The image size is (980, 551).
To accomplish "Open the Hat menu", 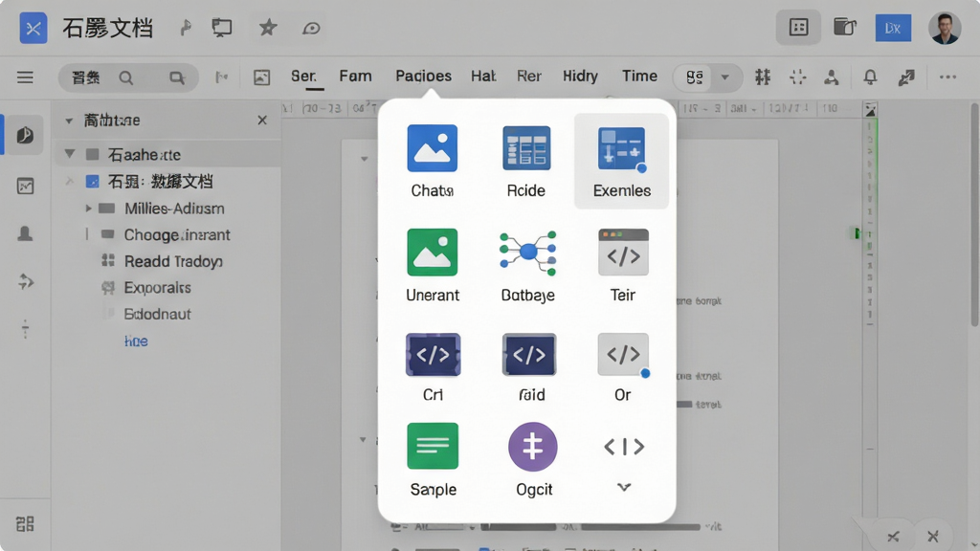I will pos(483,77).
